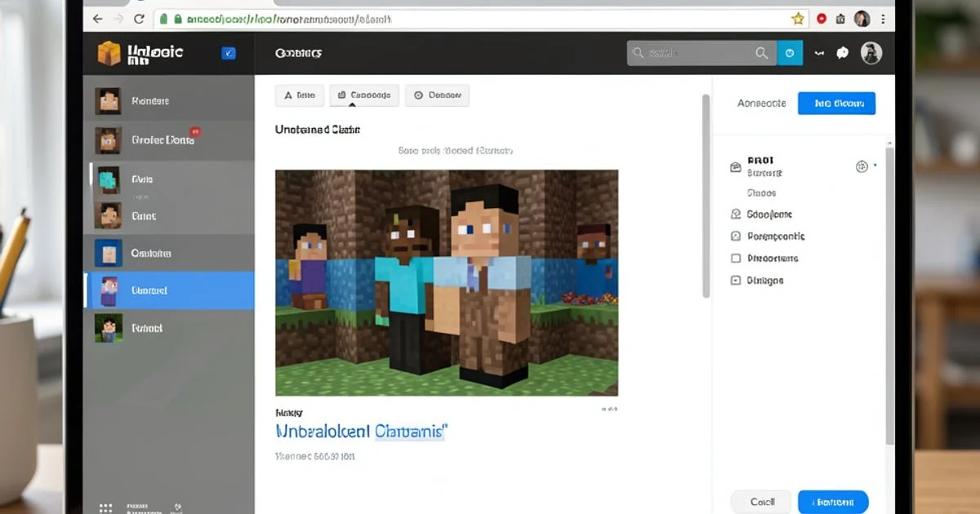
Task: Open the chat messages icon in the header
Action: coord(841,52)
